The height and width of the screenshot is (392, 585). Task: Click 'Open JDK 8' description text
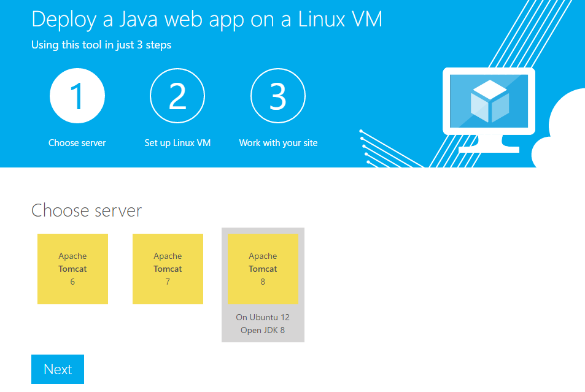[x=263, y=331]
